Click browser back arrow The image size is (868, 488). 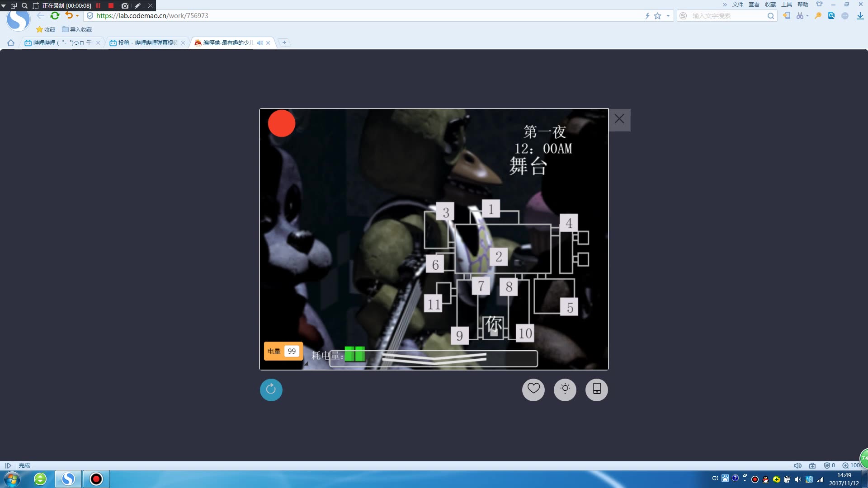pos(41,16)
